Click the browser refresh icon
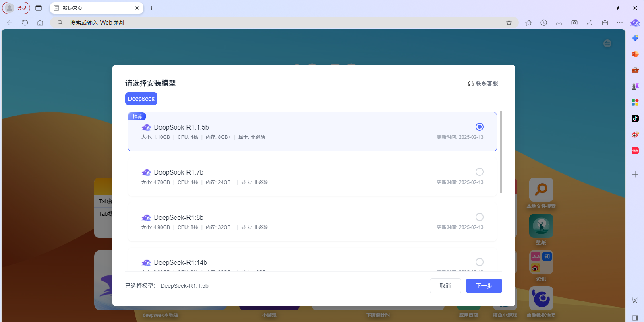 pyautogui.click(x=25, y=23)
